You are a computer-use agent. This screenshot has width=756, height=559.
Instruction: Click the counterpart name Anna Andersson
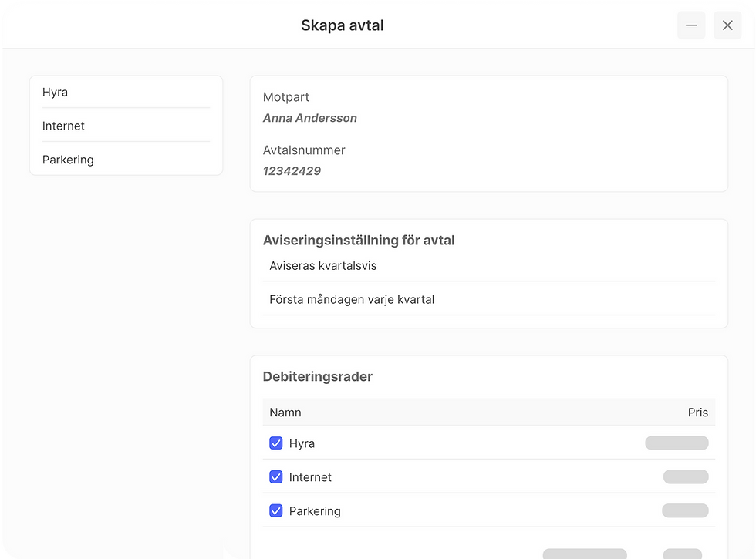[x=310, y=118]
